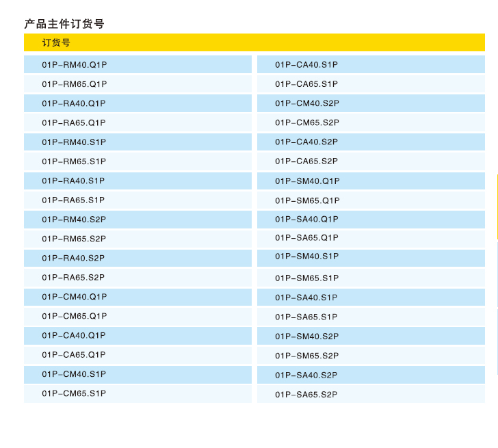Pick order number 01P-SM65.S1P

[x=307, y=278]
